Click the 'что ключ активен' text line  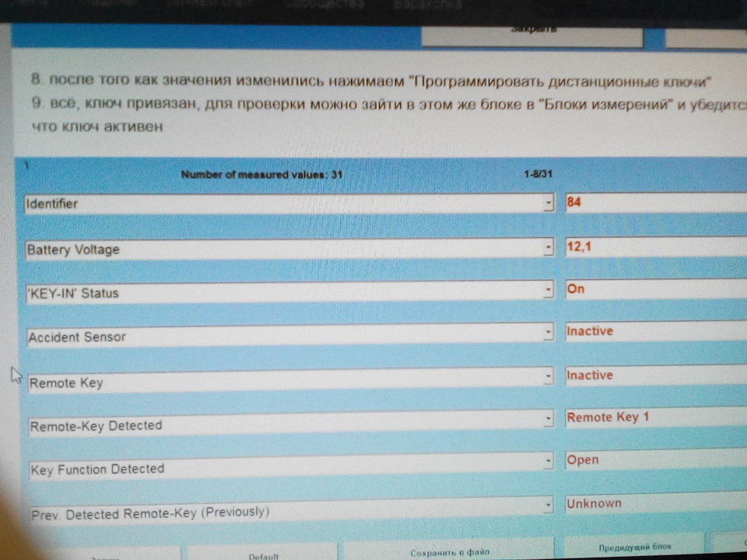pos(97,126)
